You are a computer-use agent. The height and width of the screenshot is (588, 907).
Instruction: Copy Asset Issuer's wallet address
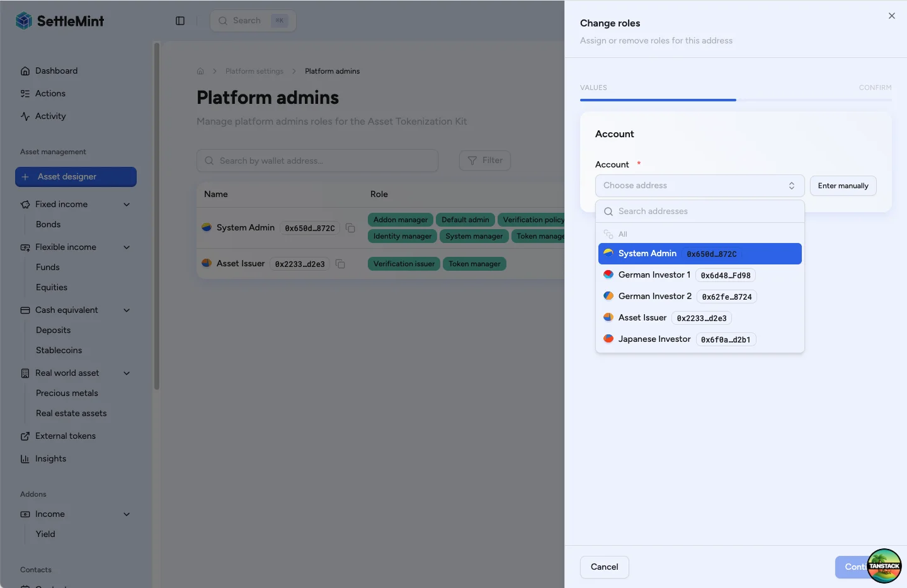point(341,264)
